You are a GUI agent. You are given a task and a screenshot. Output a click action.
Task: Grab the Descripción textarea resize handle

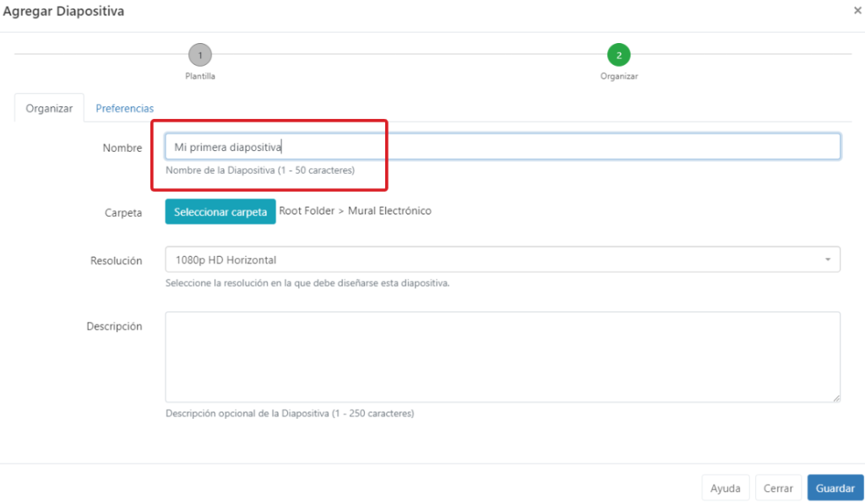pos(836,398)
